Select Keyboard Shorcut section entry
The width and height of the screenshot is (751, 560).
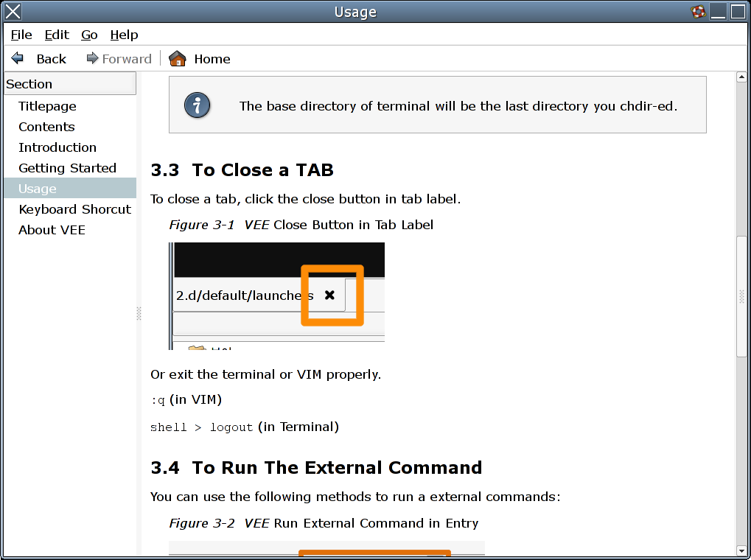tap(74, 209)
